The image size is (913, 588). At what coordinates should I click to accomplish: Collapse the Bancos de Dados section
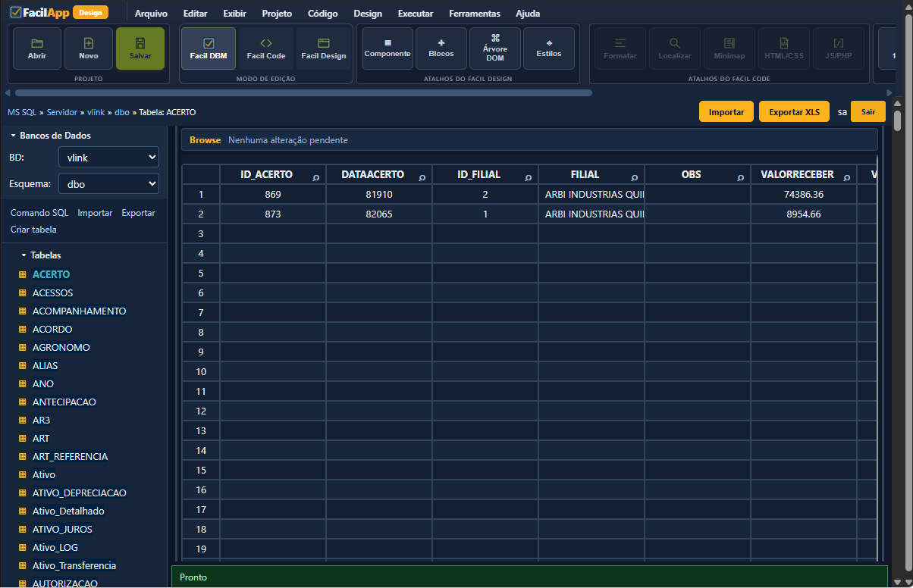[x=50, y=136]
